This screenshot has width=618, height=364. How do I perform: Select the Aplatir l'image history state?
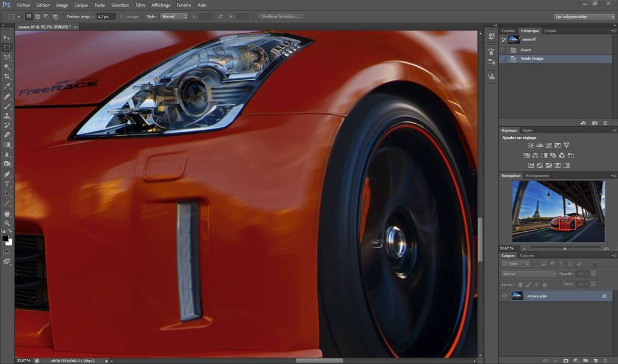532,59
